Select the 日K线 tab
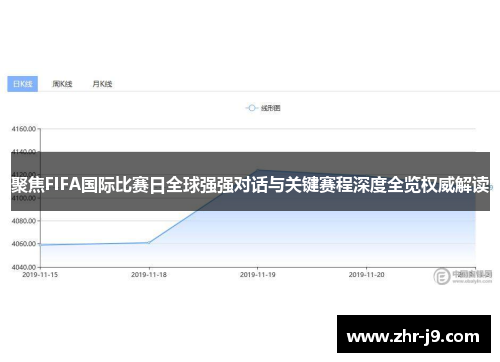The height and width of the screenshot is (362, 500). (x=23, y=84)
